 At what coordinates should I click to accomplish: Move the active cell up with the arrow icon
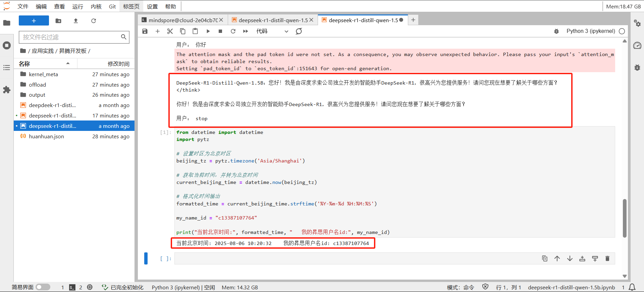(x=557, y=258)
